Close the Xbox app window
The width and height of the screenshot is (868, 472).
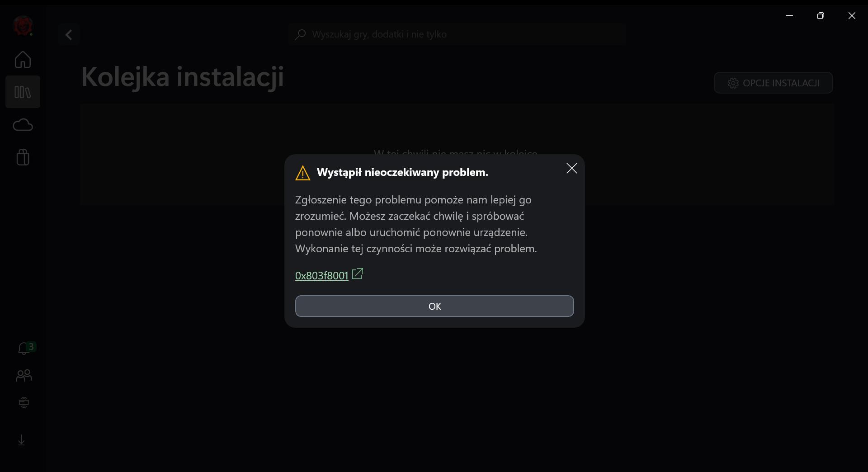pyautogui.click(x=852, y=16)
